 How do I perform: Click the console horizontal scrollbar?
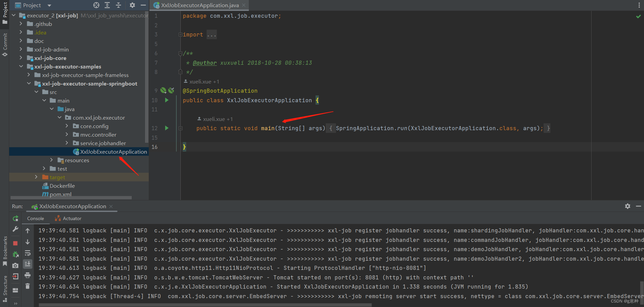205,305
